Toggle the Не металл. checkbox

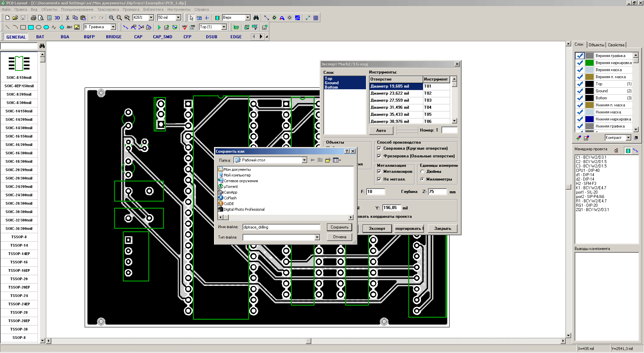coord(379,179)
